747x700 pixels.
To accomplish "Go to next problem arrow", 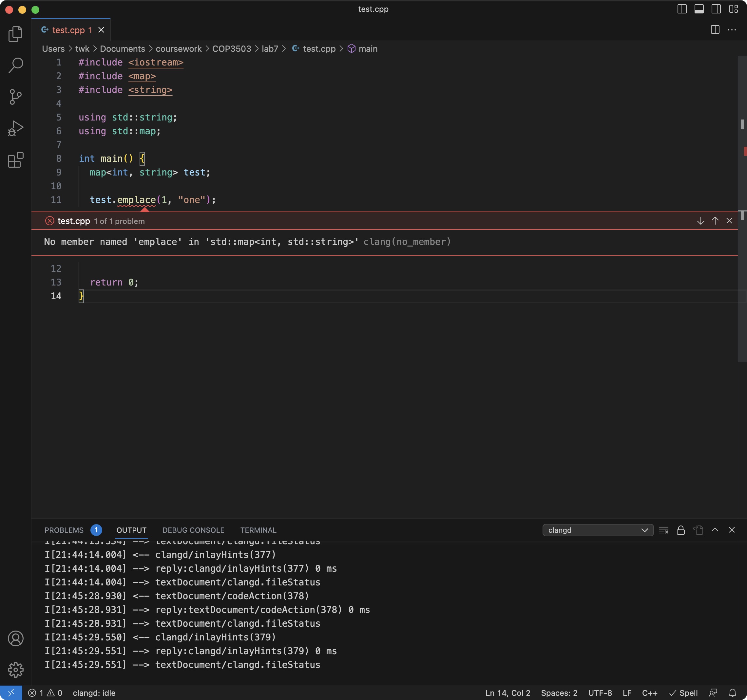I will [x=700, y=221].
